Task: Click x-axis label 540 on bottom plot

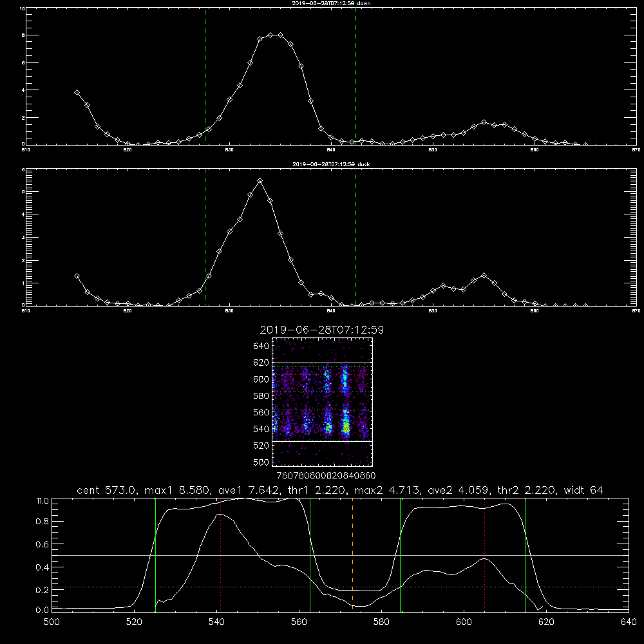Action: tap(216, 622)
